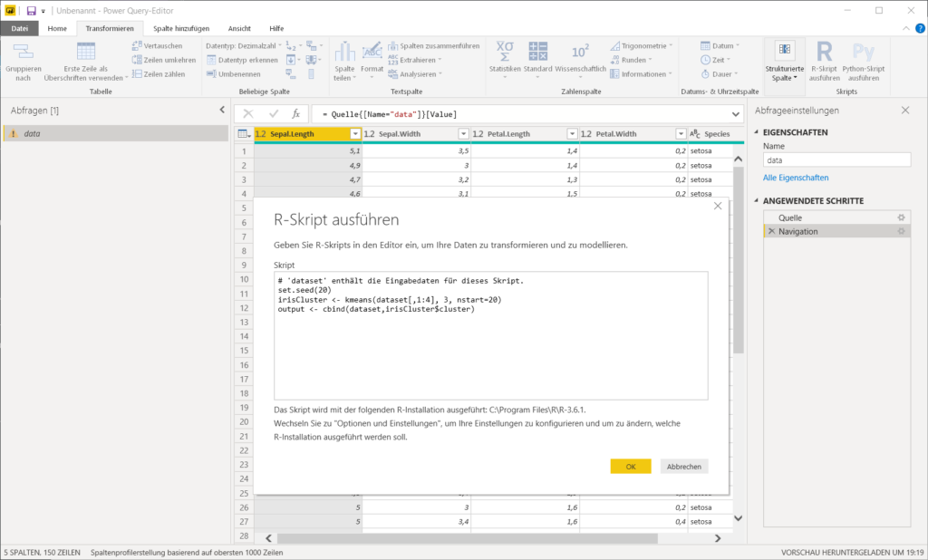Click Zeilen umkehren in ribbon
The width and height of the screenshot is (928, 560).
(163, 60)
